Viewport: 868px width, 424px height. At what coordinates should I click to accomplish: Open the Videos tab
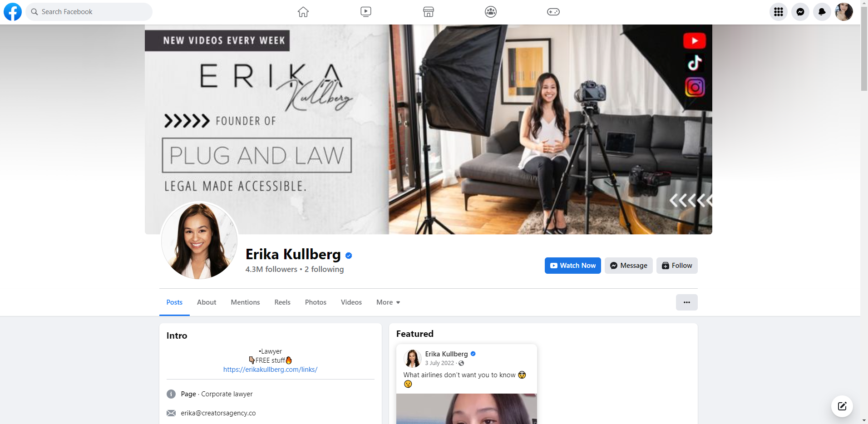coord(351,302)
